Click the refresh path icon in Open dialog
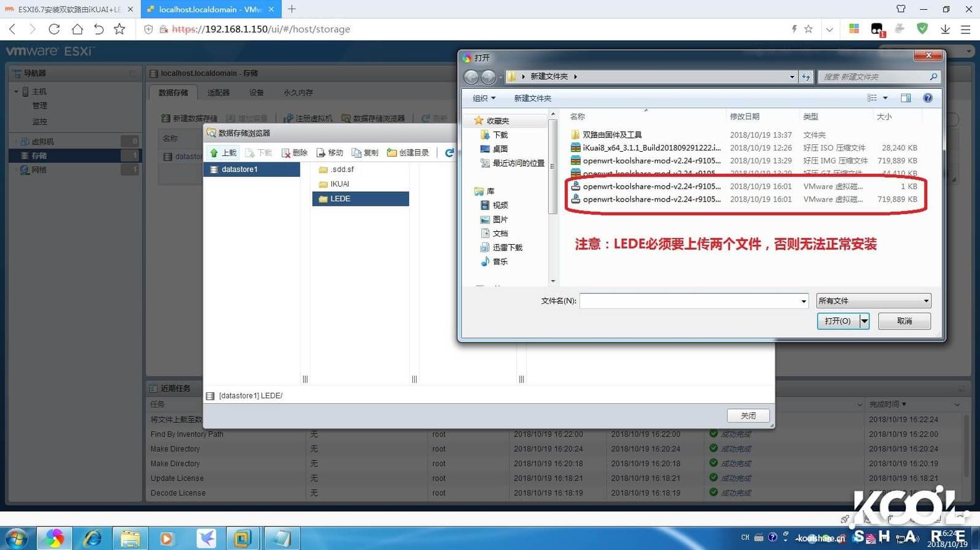Viewport: 980px width, 550px height. click(806, 77)
